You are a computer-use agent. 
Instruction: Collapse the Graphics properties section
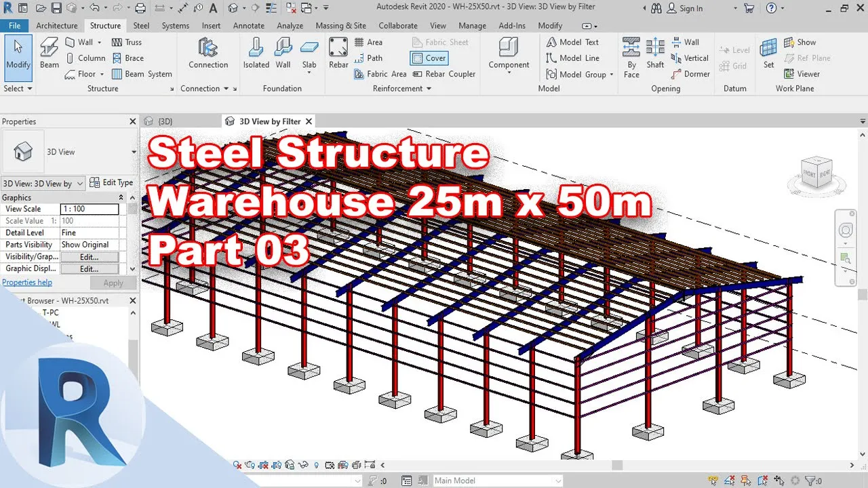click(121, 197)
